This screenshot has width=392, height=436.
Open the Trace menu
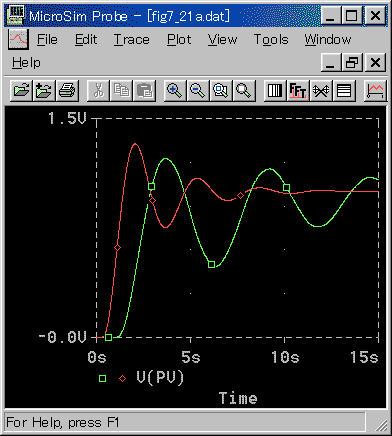pyautogui.click(x=131, y=40)
